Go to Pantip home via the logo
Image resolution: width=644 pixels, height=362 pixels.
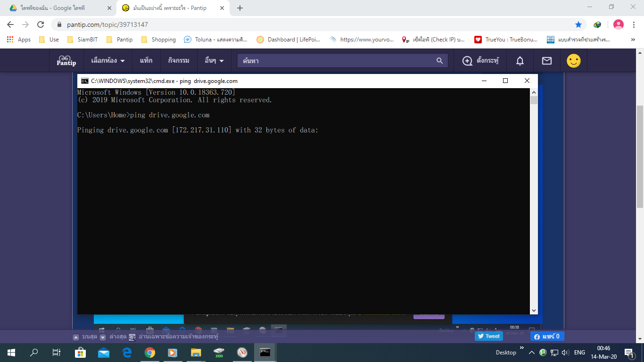pyautogui.click(x=66, y=60)
